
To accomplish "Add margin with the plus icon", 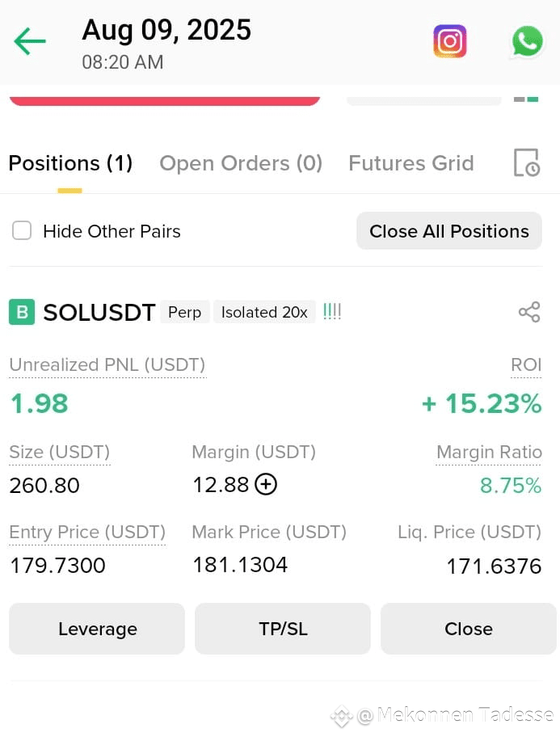I will click(x=266, y=485).
